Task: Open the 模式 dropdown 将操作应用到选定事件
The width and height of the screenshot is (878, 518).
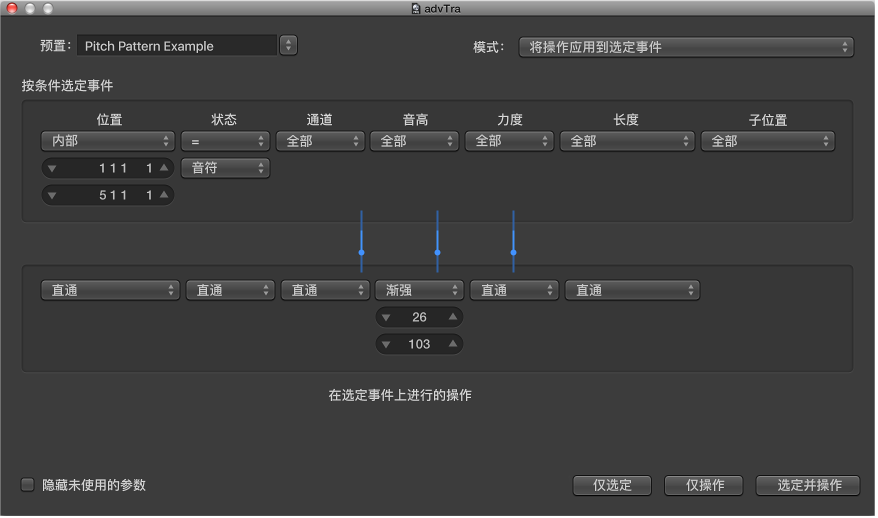Action: (x=686, y=47)
